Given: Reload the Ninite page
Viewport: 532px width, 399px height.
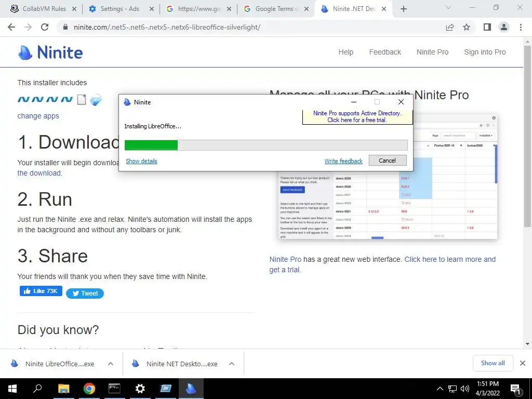Looking at the screenshot, I should pos(45,27).
